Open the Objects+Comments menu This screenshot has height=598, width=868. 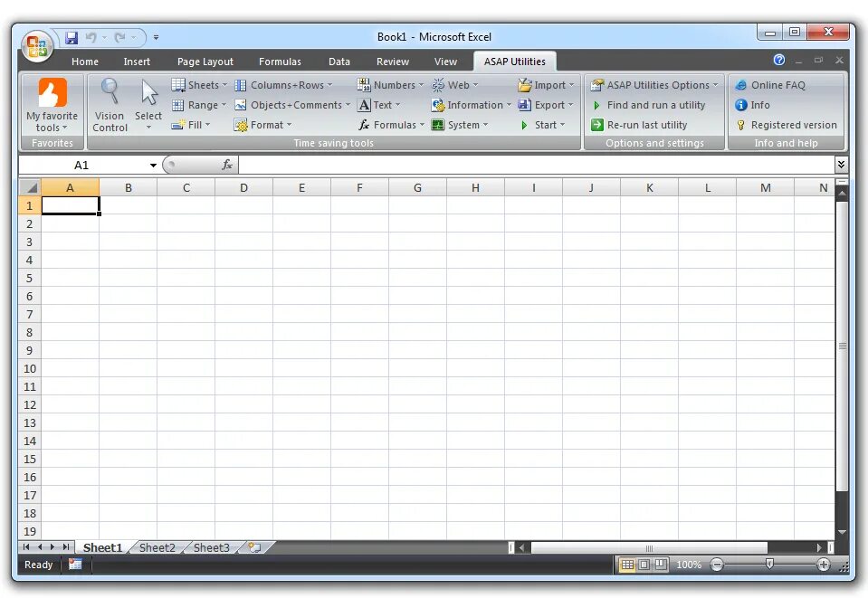click(x=292, y=105)
